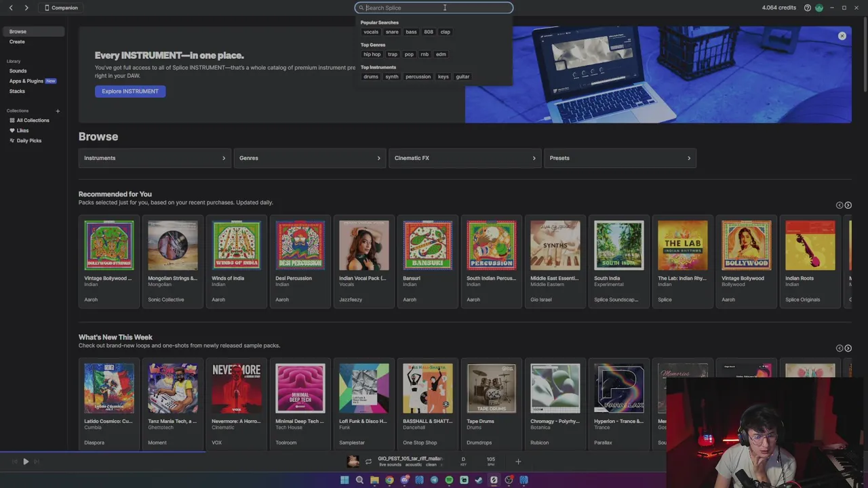868x488 pixels.
Task: Choose the hip hop genre tag
Action: pyautogui.click(x=372, y=54)
